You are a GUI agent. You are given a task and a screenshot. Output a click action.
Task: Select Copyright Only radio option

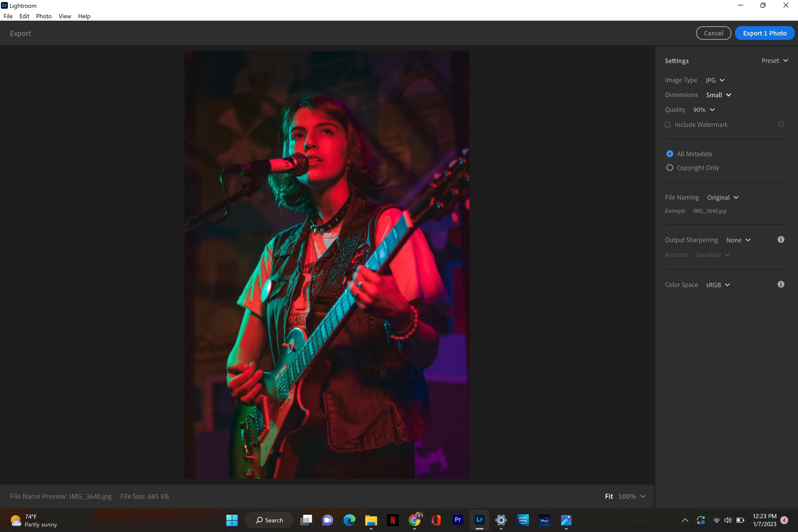670,168
